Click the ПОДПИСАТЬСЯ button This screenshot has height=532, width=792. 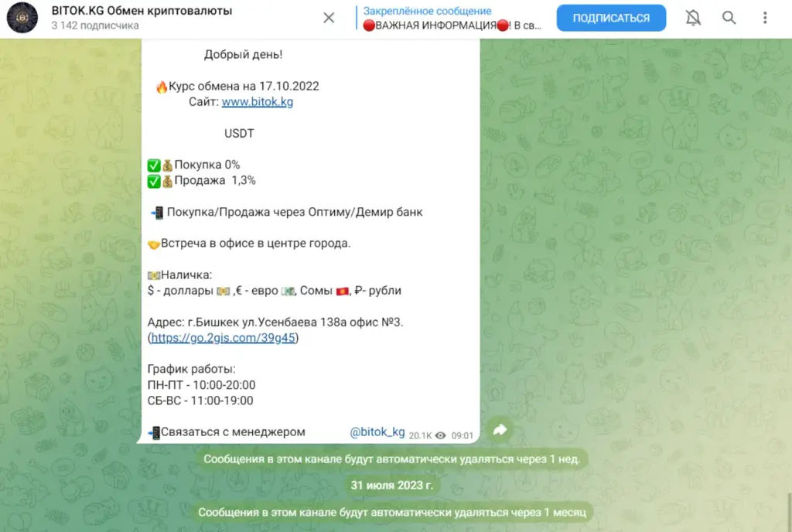pos(611,18)
